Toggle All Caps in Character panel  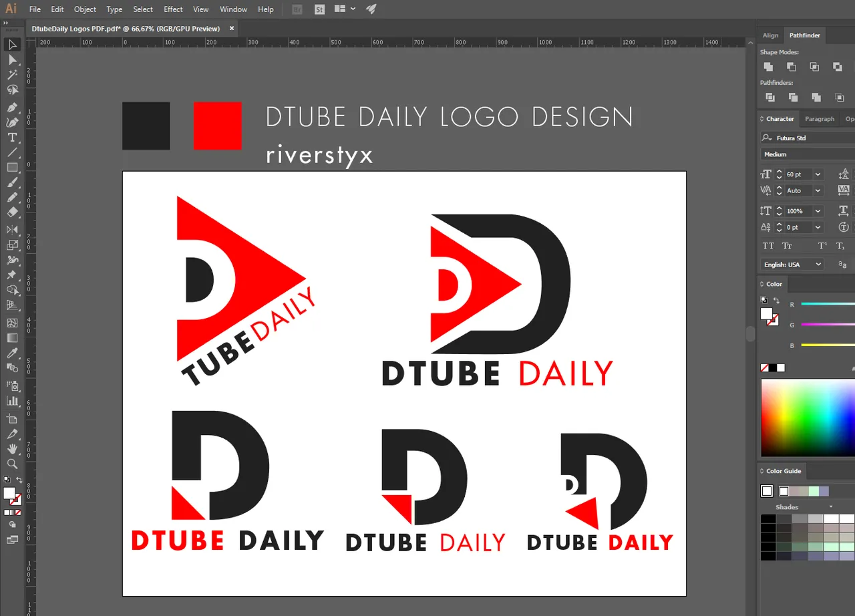tap(768, 246)
